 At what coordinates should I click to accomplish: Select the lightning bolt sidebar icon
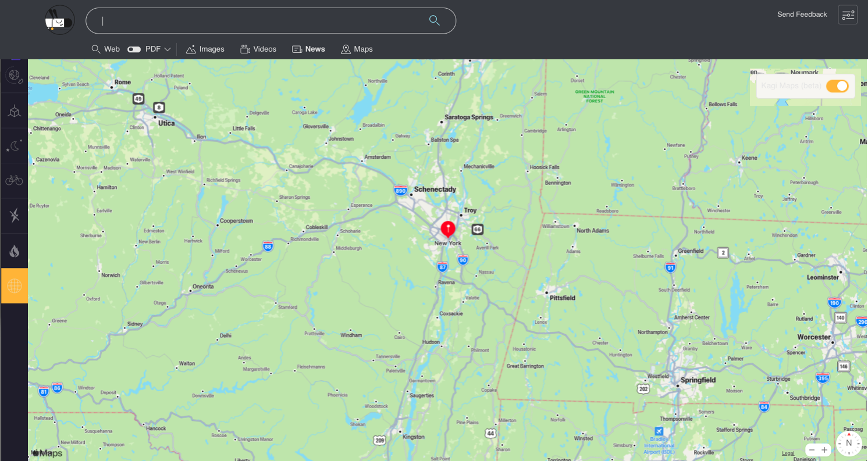click(x=15, y=216)
